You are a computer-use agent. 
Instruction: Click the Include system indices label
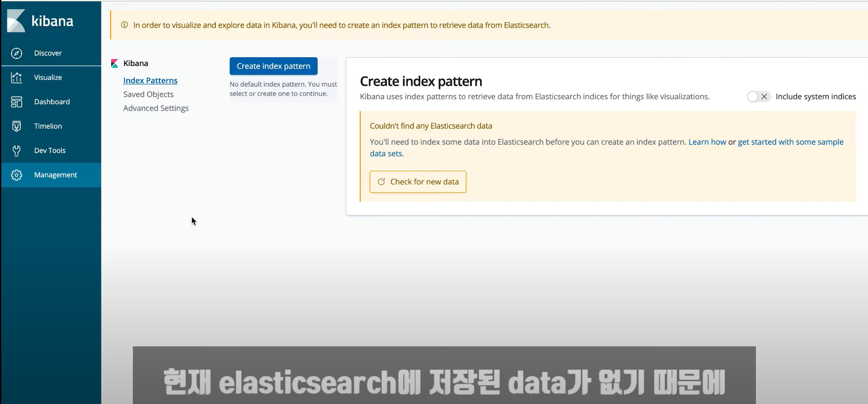[815, 96]
